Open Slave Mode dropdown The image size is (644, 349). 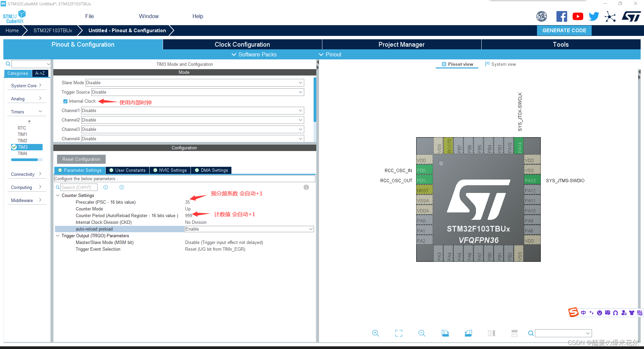click(x=195, y=83)
